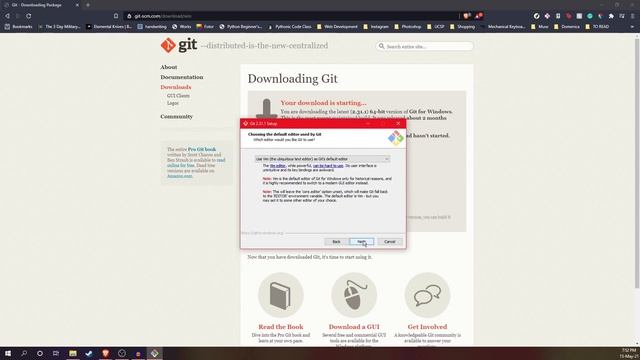Select the Git Downloading Package tab
640x360 pixels.
pyautogui.click(x=41, y=5)
